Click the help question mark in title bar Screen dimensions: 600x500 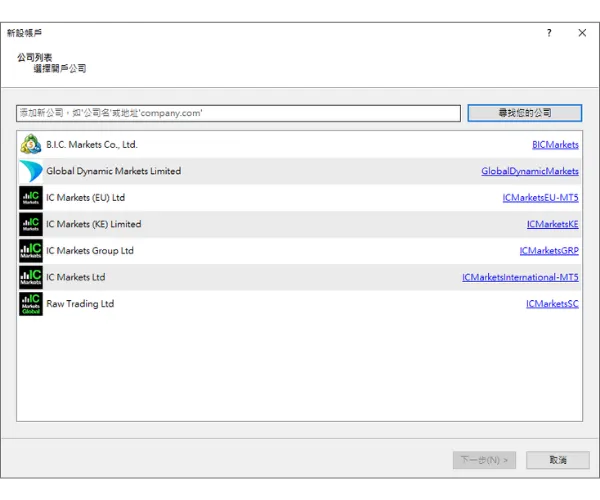pyautogui.click(x=548, y=33)
